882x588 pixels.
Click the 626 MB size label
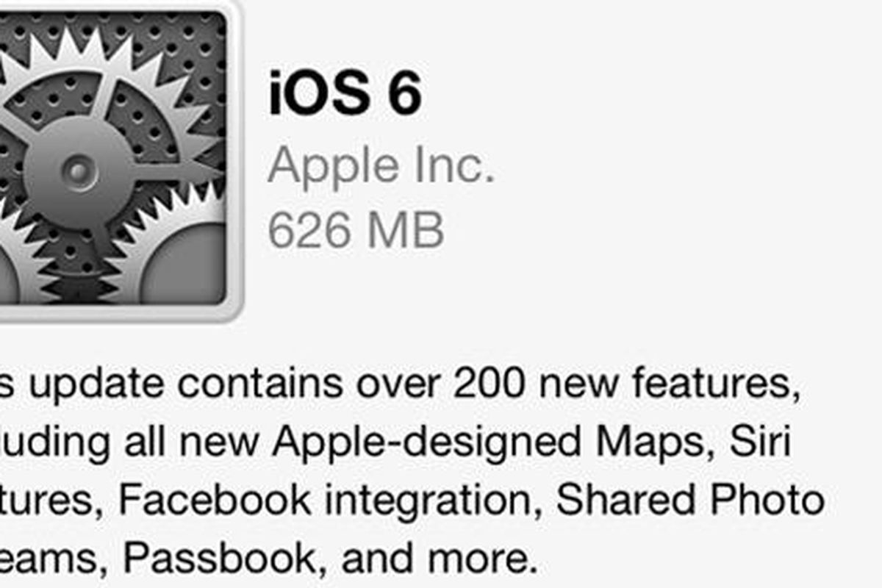356,229
